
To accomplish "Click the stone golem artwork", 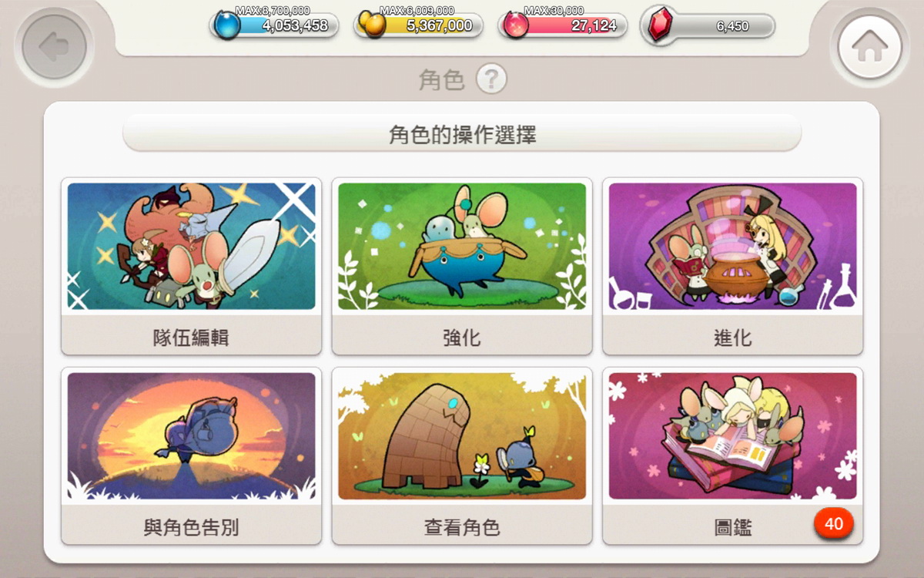I will point(462,435).
